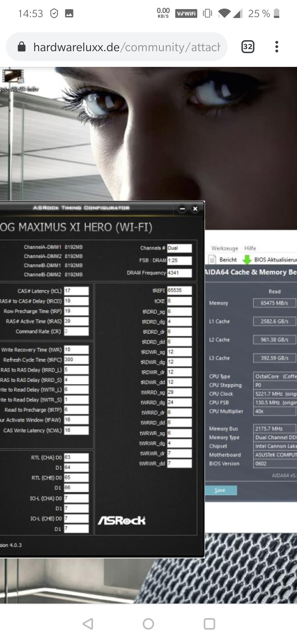Image resolution: width=297 pixels, height=644 pixels.
Task: Click the FSB : DRAM ratio field
Action: pyautogui.click(x=179, y=260)
